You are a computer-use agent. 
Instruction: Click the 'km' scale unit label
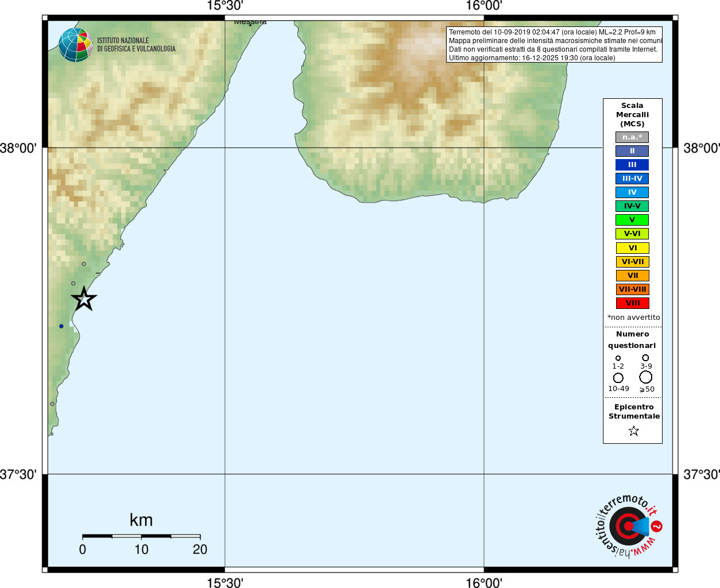coord(141,520)
